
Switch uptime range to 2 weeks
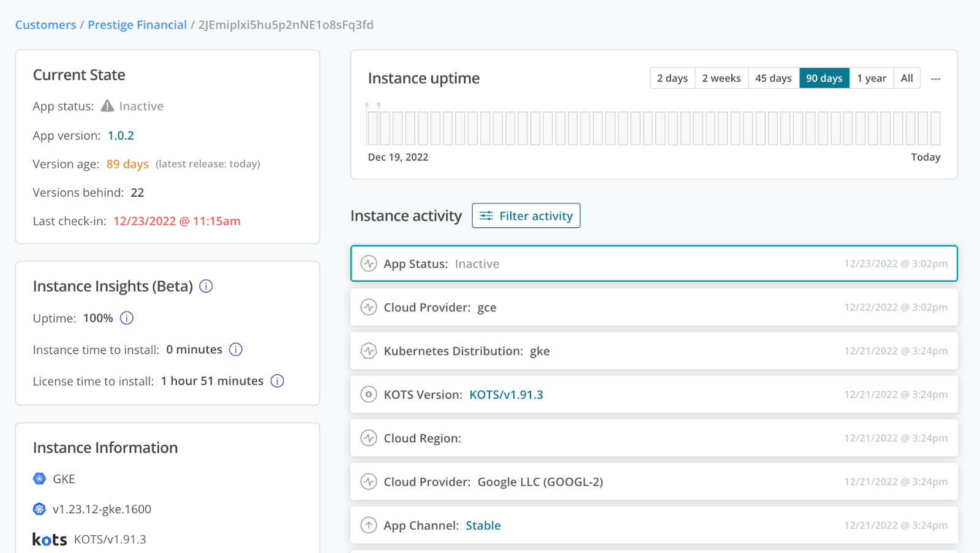pyautogui.click(x=721, y=78)
